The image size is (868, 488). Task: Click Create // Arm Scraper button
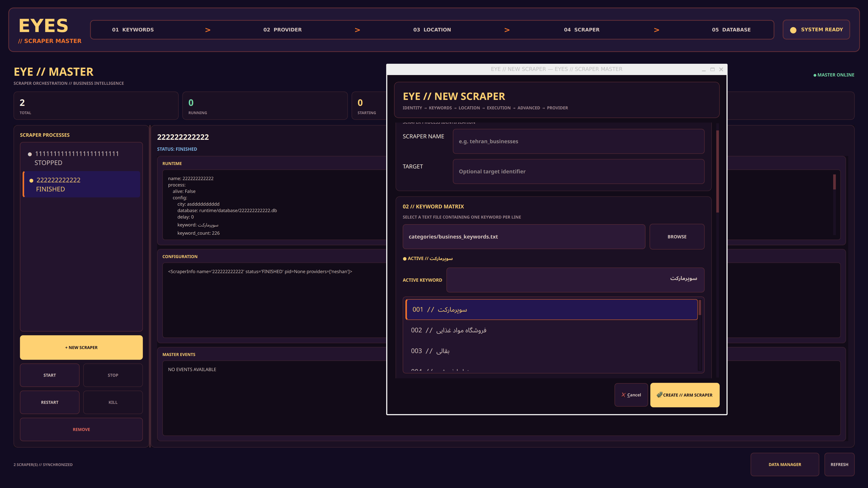685,395
